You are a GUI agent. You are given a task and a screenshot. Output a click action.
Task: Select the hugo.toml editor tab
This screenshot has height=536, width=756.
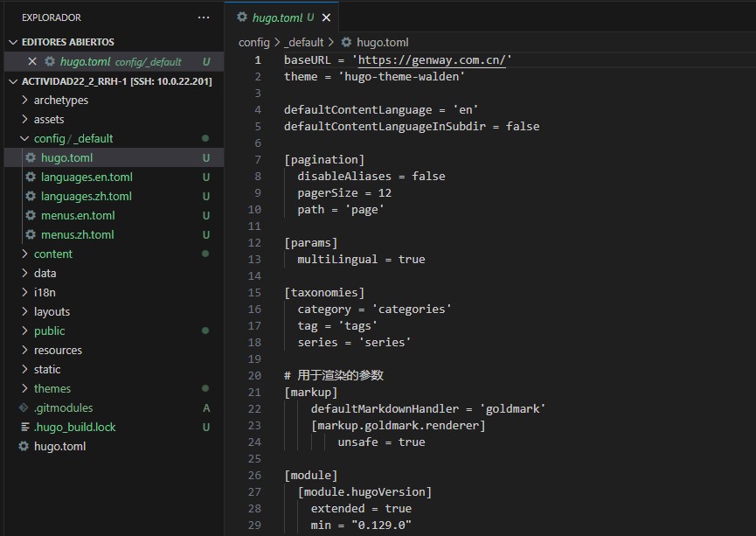[276, 17]
